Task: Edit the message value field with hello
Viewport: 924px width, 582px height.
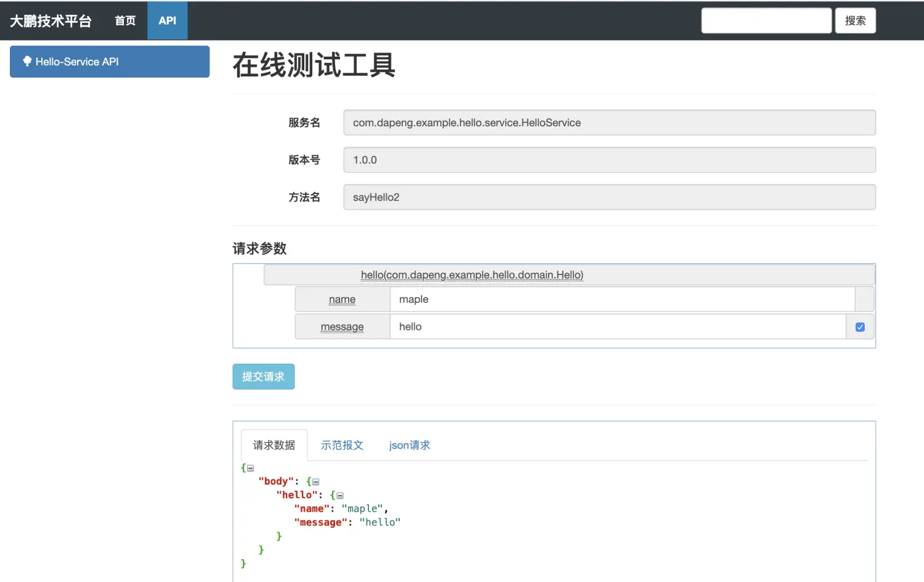Action: 618,327
